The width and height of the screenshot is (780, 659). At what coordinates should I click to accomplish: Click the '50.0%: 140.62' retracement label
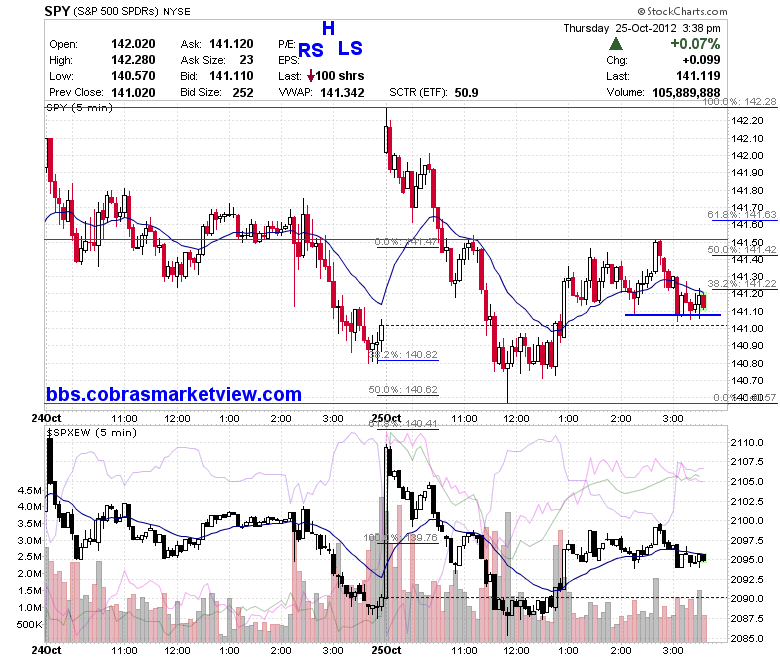pyautogui.click(x=403, y=389)
